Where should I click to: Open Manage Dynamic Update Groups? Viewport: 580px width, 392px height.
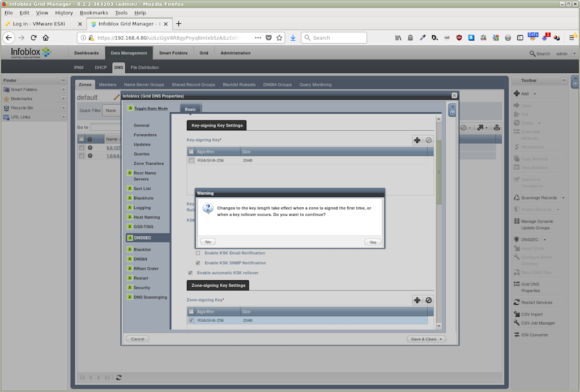pos(534,224)
